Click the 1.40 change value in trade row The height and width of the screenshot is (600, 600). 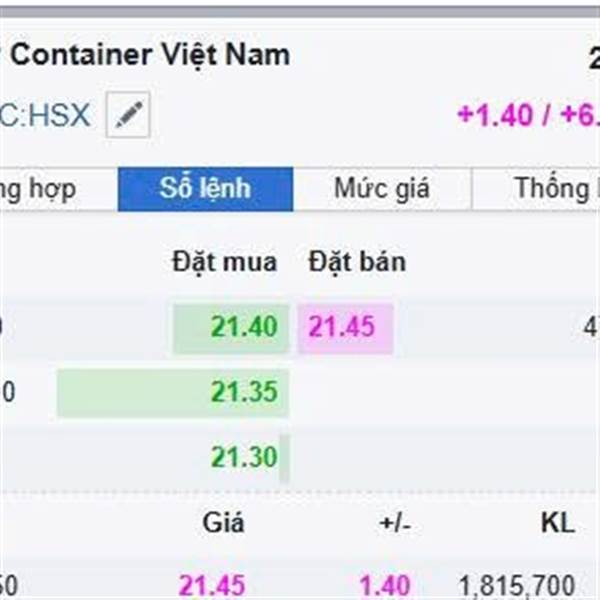coord(385,586)
